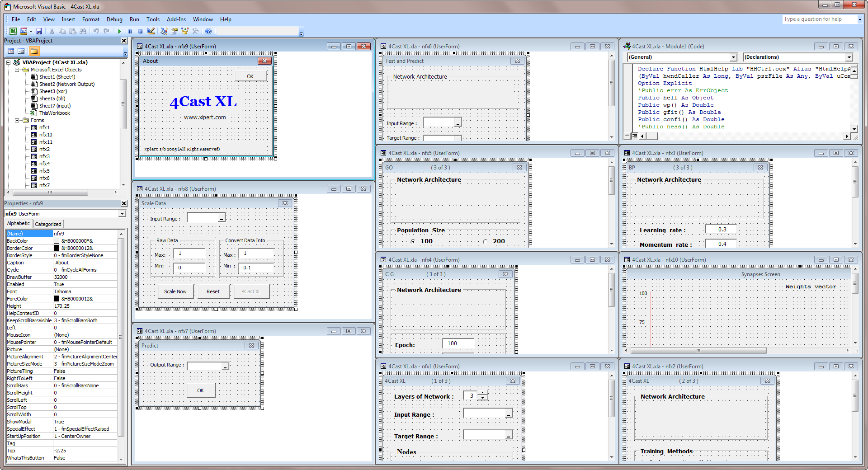Open the Insert UserForm dropdown arrow
The width and height of the screenshot is (868, 470).
31,31
